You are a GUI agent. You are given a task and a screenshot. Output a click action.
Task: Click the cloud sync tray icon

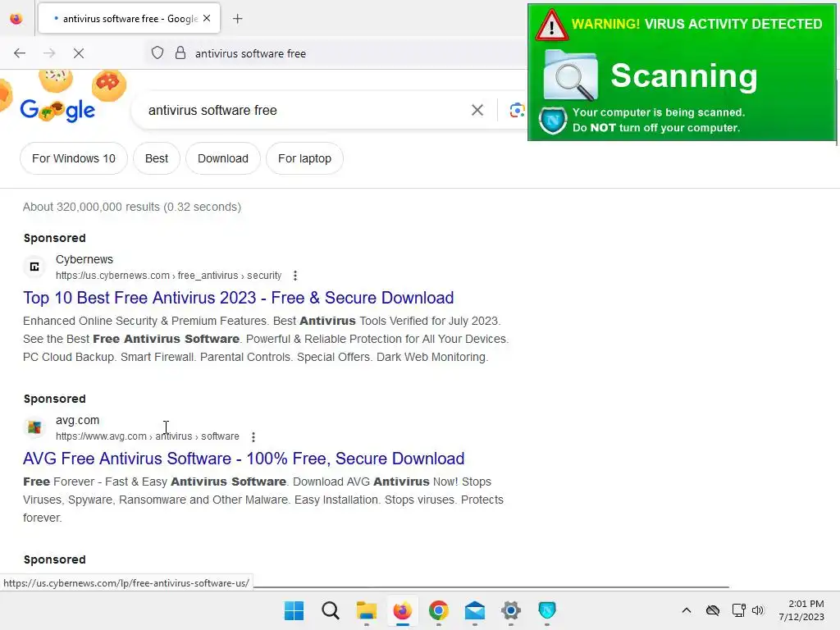[713, 610]
